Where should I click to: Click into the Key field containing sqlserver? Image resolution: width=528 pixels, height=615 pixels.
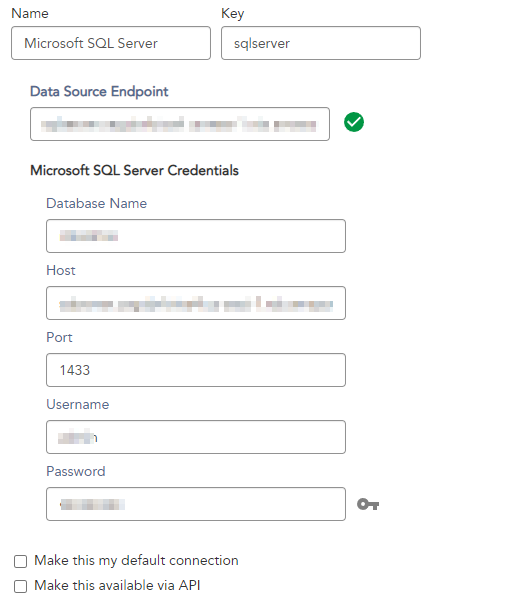(321, 43)
